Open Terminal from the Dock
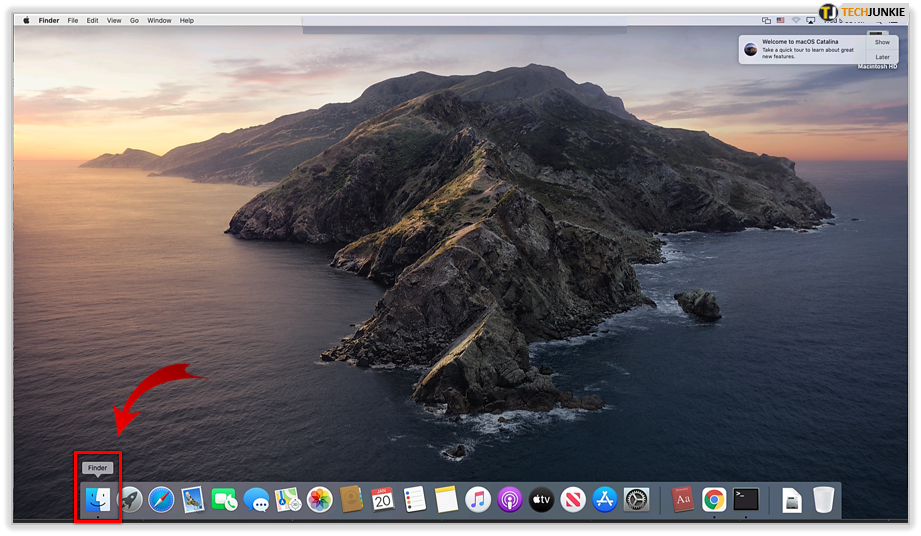The width and height of the screenshot is (921, 536). tap(746, 500)
